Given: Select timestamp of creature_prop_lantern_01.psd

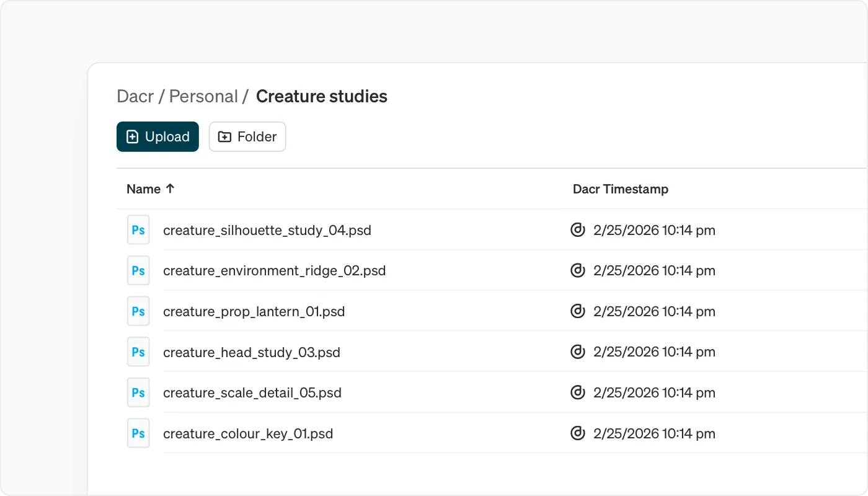Looking at the screenshot, I should [654, 312].
